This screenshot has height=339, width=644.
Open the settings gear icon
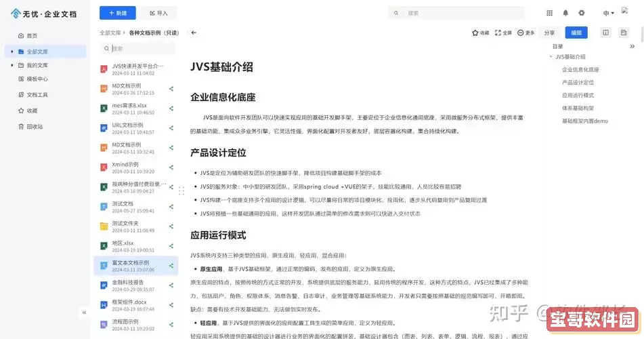(582, 13)
